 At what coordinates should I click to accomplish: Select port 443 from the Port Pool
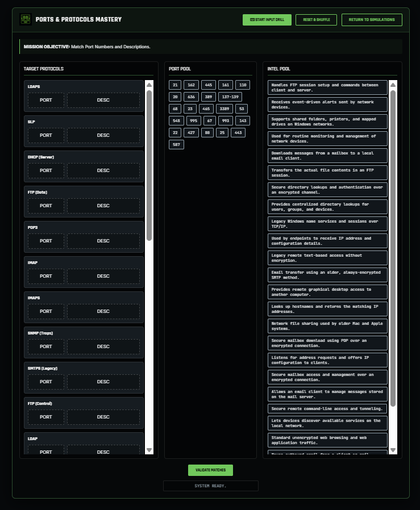point(238,132)
